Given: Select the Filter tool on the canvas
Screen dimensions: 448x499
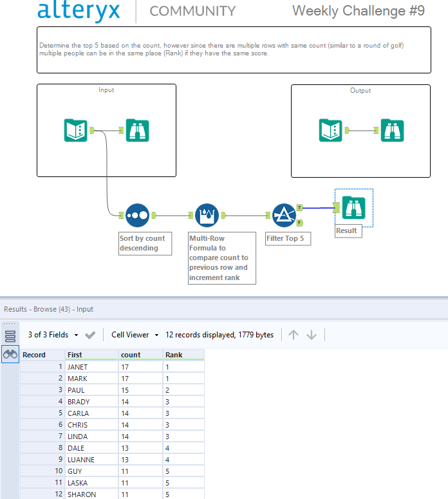Looking at the screenshot, I should (284, 216).
